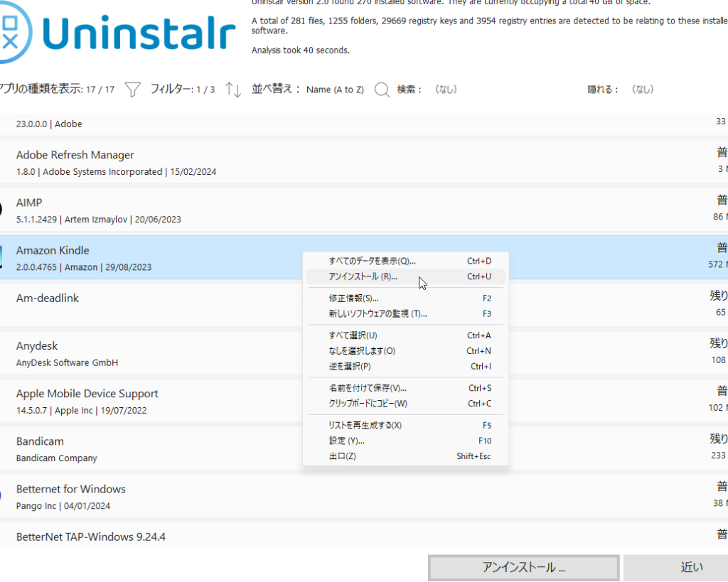Click the filter funnel icon
The width and height of the screenshot is (728, 582).
tap(133, 89)
